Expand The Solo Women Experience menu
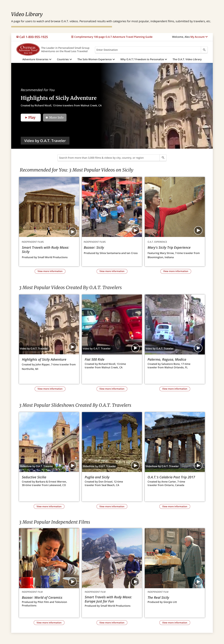Screen dimensions: 224x644 pyautogui.click(x=96, y=59)
